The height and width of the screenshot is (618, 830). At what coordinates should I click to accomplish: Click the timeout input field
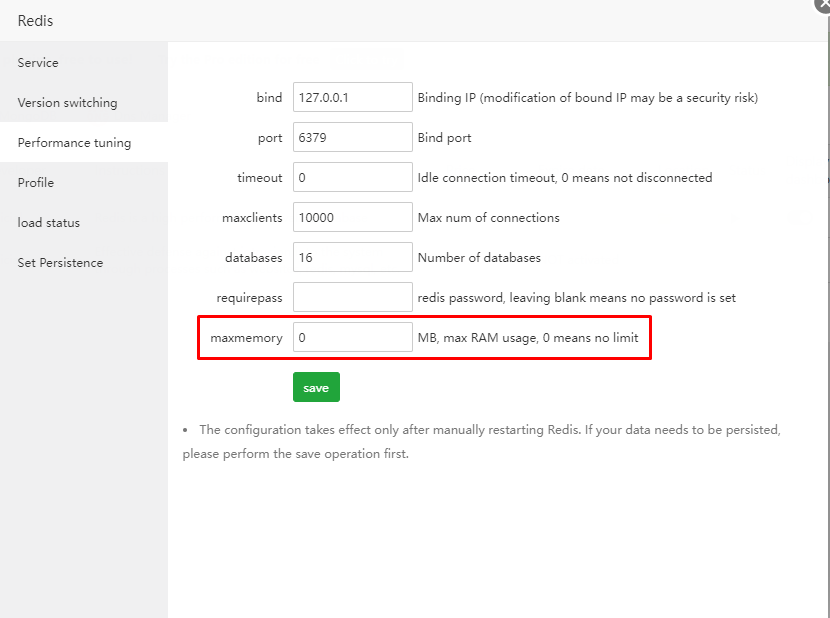pyautogui.click(x=352, y=177)
